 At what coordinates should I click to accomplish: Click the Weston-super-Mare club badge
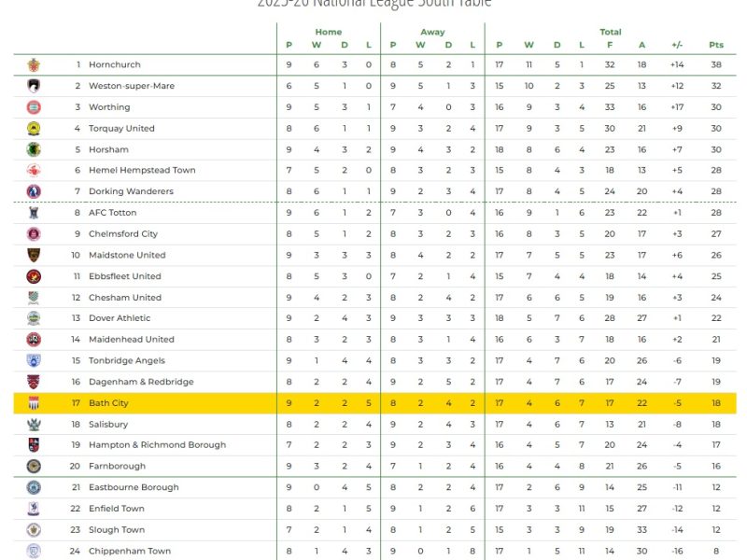click(x=34, y=86)
